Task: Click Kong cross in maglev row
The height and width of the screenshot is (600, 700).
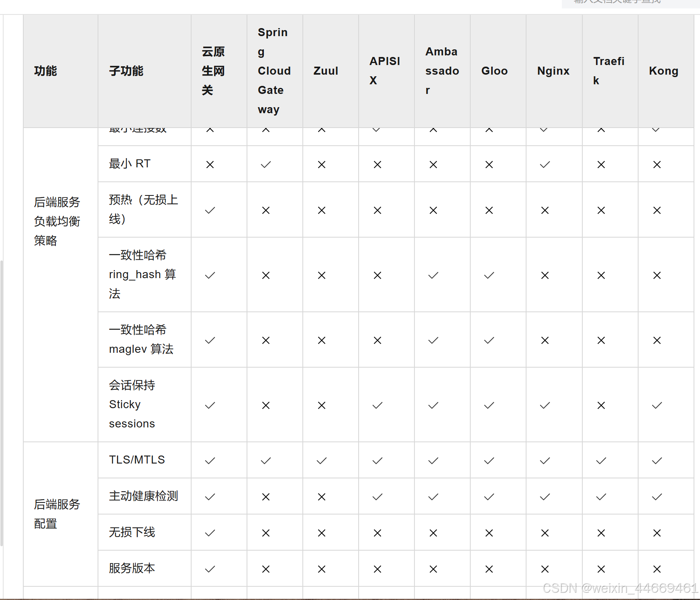Action: pos(657,340)
